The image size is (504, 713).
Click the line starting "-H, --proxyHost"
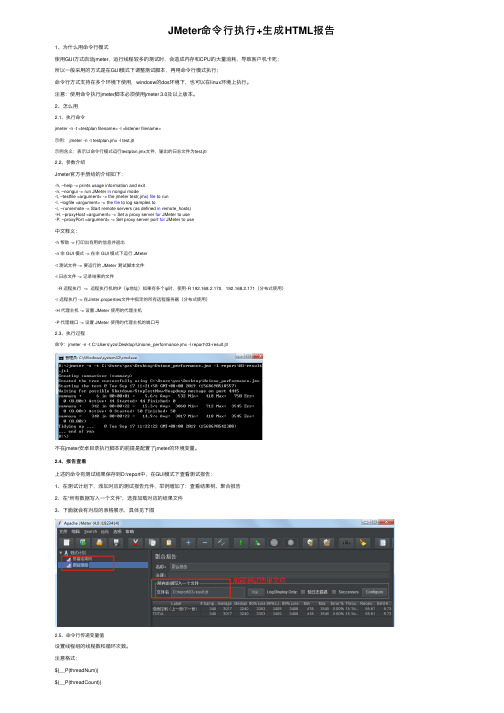pyautogui.click(x=122, y=214)
